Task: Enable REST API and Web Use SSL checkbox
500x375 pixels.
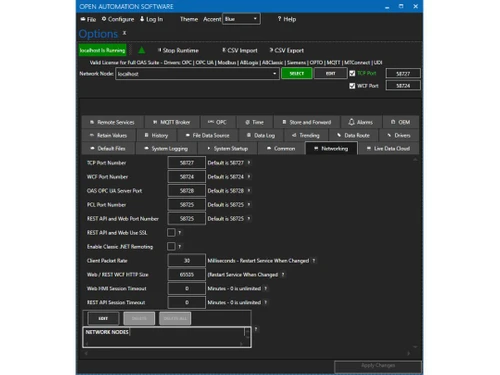Action: click(171, 232)
